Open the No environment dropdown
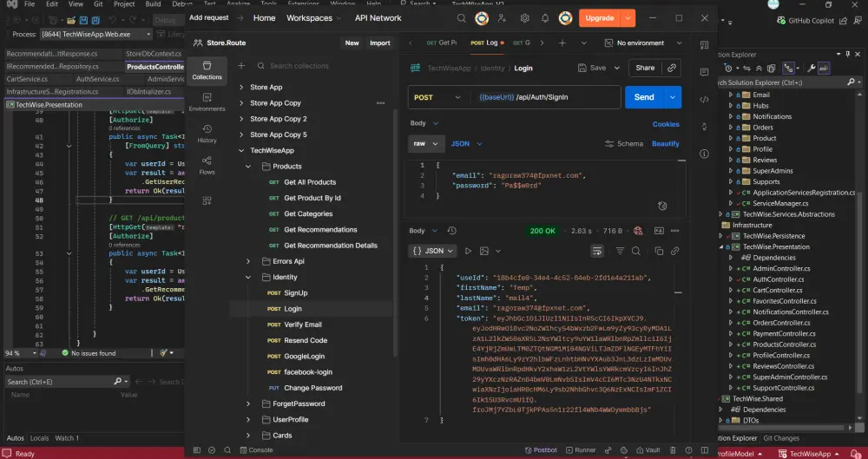Image resolution: width=868 pixels, height=459 pixels. pos(643,43)
